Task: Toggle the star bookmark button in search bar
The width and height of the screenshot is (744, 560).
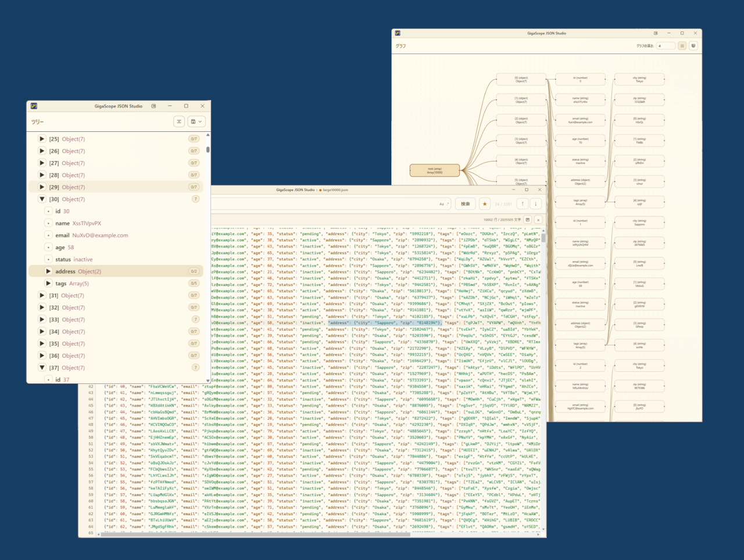Action: point(485,204)
